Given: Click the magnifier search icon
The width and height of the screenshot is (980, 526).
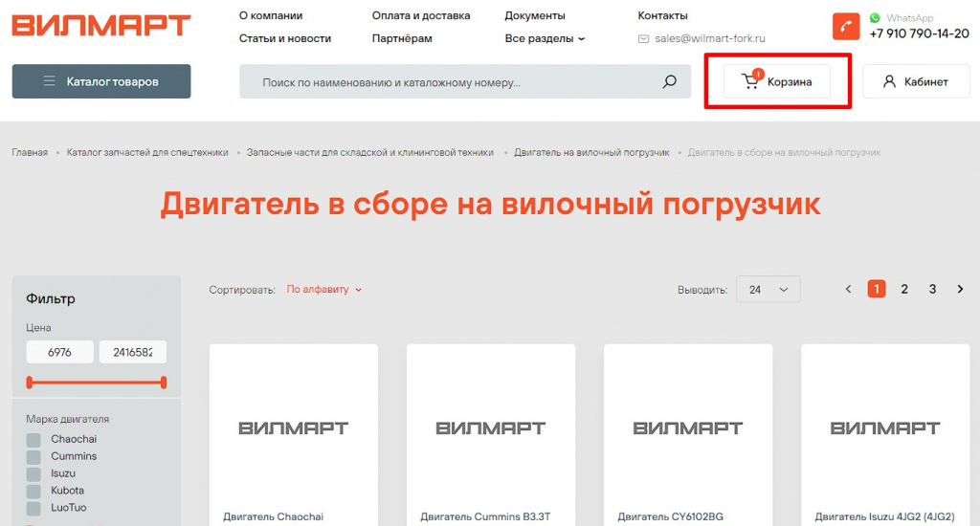Looking at the screenshot, I should click(669, 81).
